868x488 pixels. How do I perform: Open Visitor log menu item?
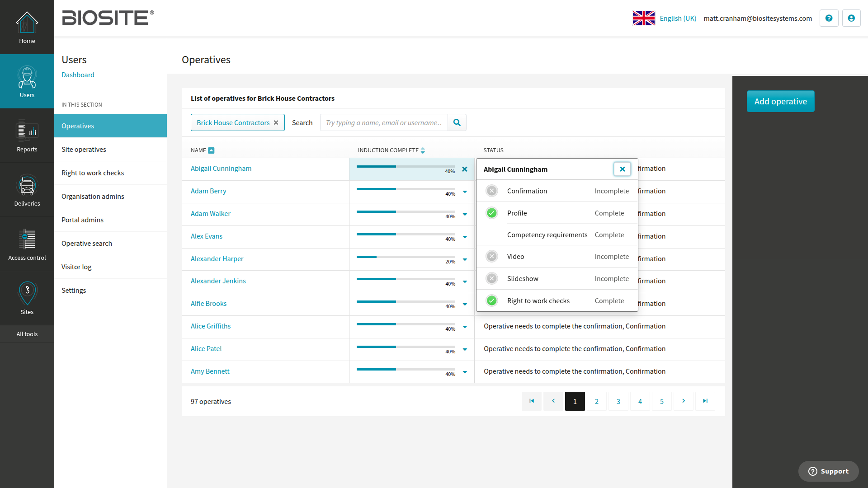pos(110,267)
